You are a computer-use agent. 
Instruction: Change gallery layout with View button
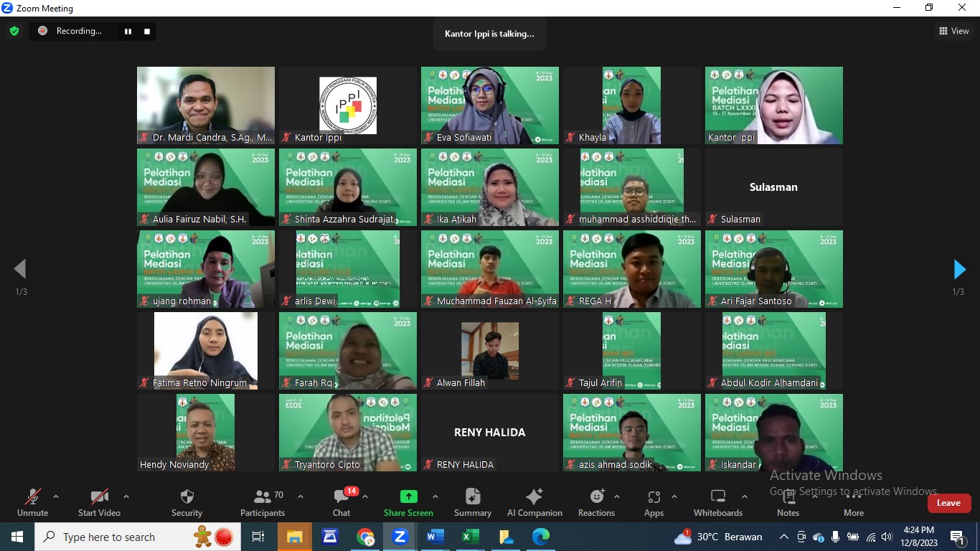[954, 31]
